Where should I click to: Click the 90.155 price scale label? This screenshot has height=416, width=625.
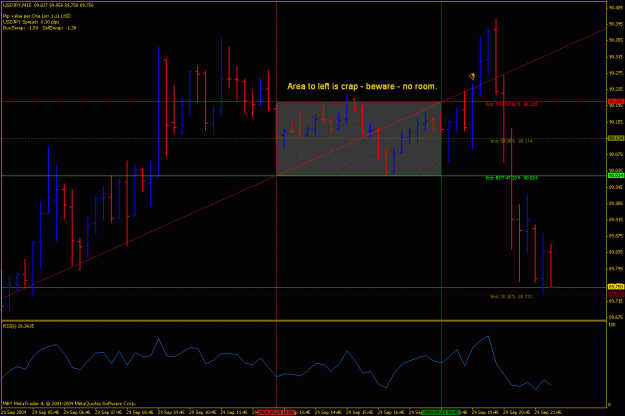click(x=616, y=122)
